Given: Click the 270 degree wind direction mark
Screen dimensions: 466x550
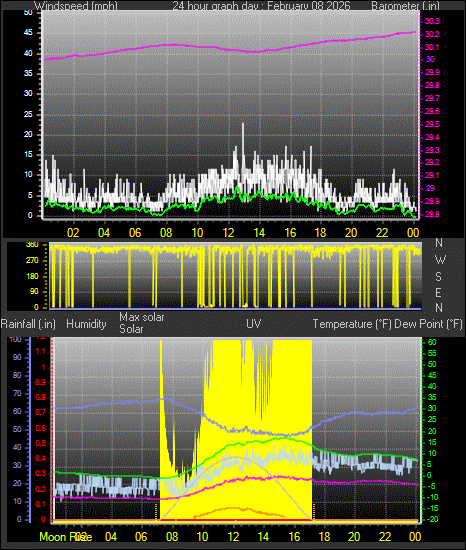Looking at the screenshot, I should 32,261.
